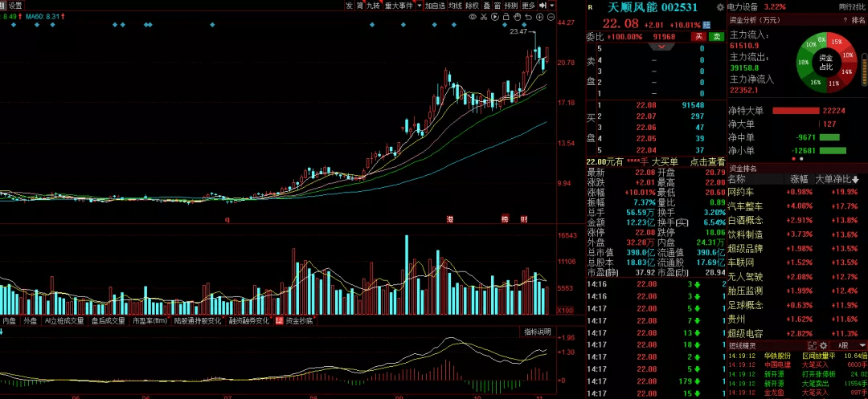Click the 资金占比 donut chart
The image size is (868, 399).
825,62
